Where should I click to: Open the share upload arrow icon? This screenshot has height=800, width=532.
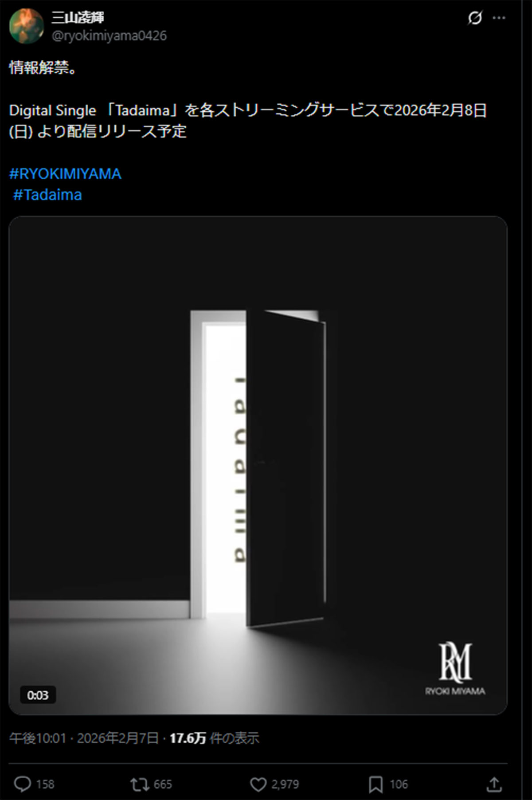point(494,784)
